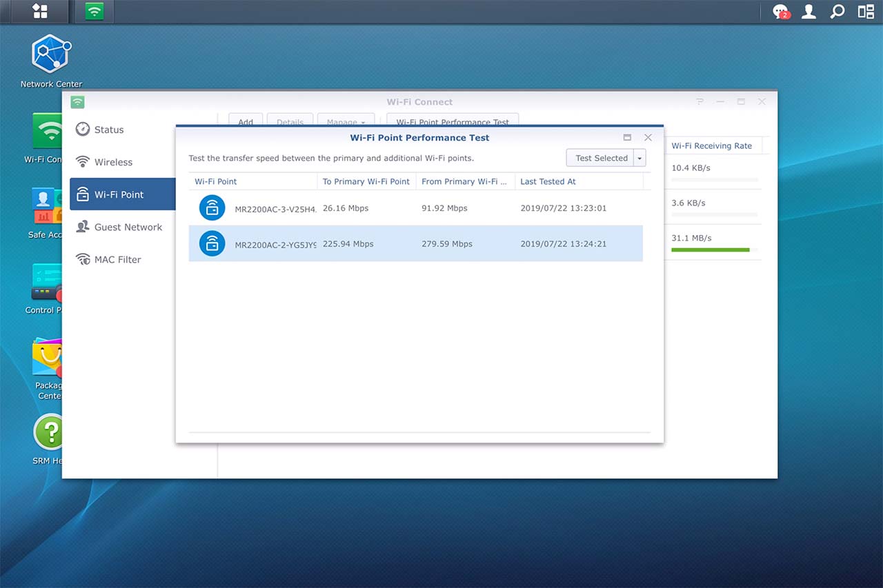Click the help question mark in Wi-Fi Connect
The width and height of the screenshot is (883, 588).
[700, 101]
